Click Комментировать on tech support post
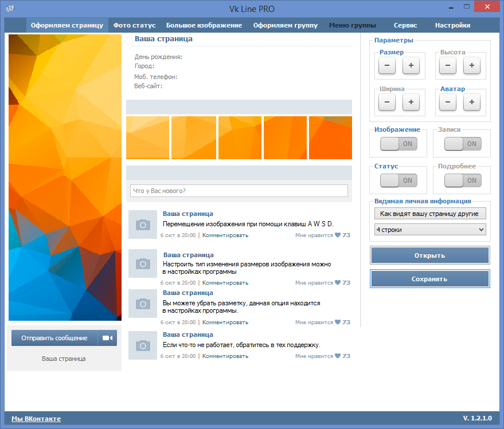The width and height of the screenshot is (504, 429). (x=225, y=356)
